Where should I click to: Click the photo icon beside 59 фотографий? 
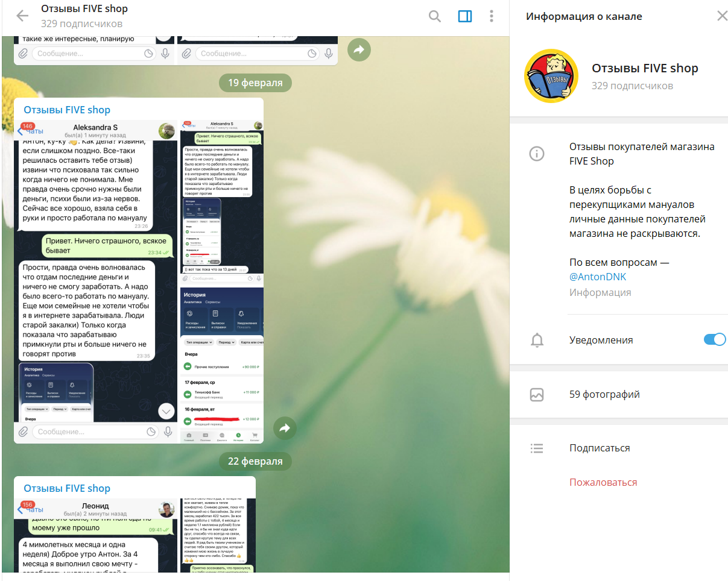point(537,395)
